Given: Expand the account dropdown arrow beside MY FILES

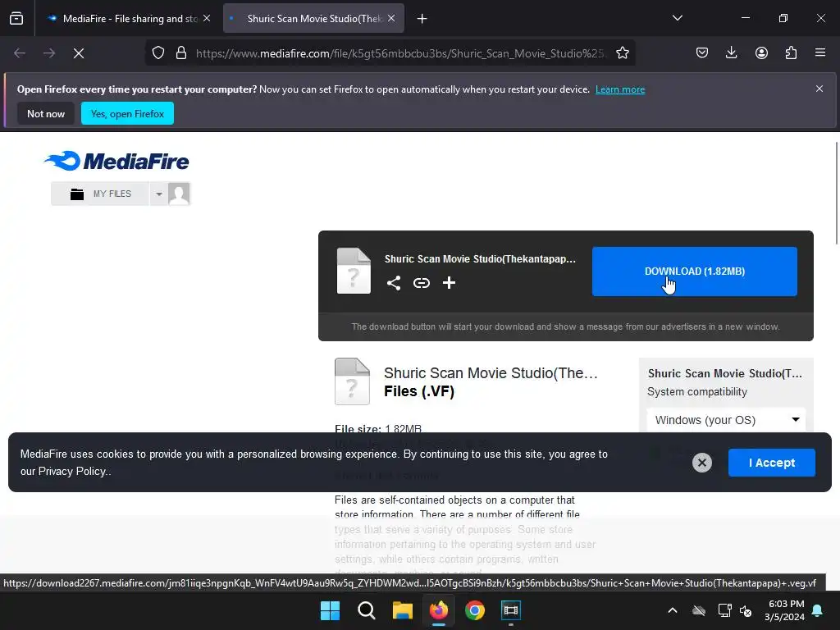Looking at the screenshot, I should [x=158, y=194].
